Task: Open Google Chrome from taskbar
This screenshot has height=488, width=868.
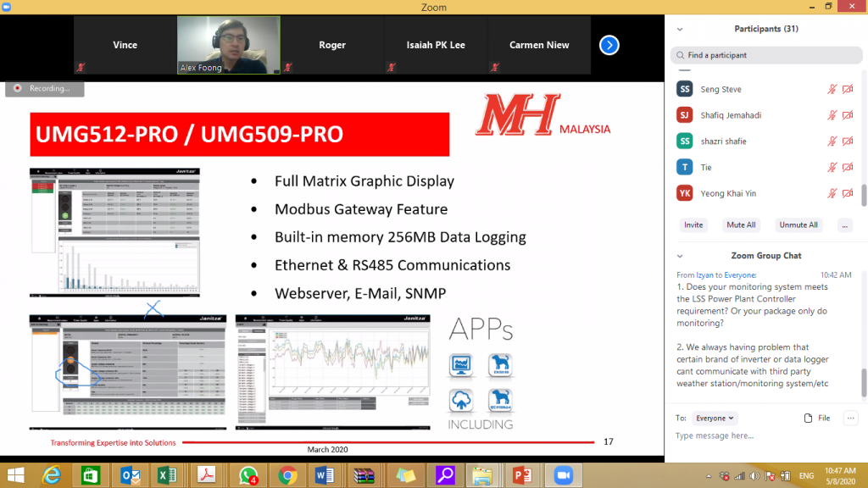Action: click(287, 475)
